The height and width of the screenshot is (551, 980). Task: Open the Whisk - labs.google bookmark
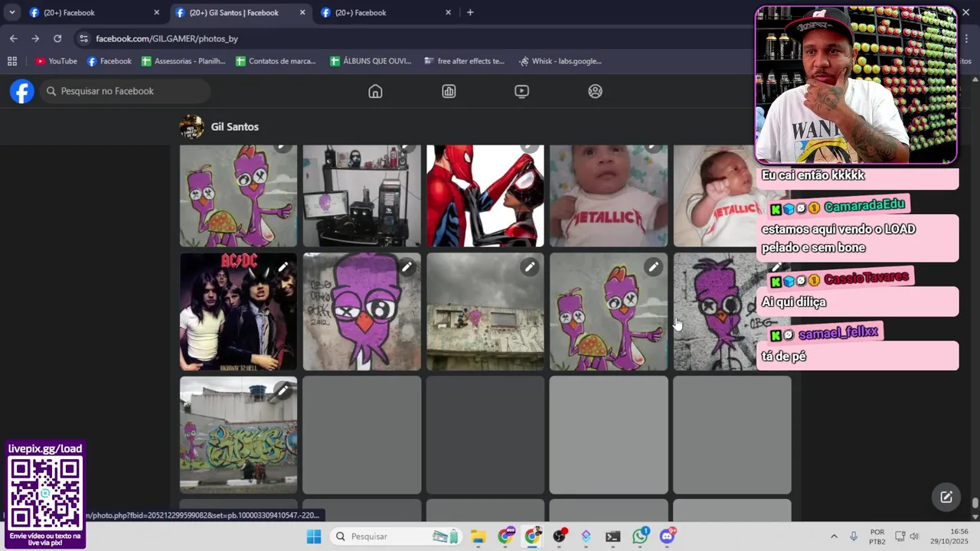point(560,61)
